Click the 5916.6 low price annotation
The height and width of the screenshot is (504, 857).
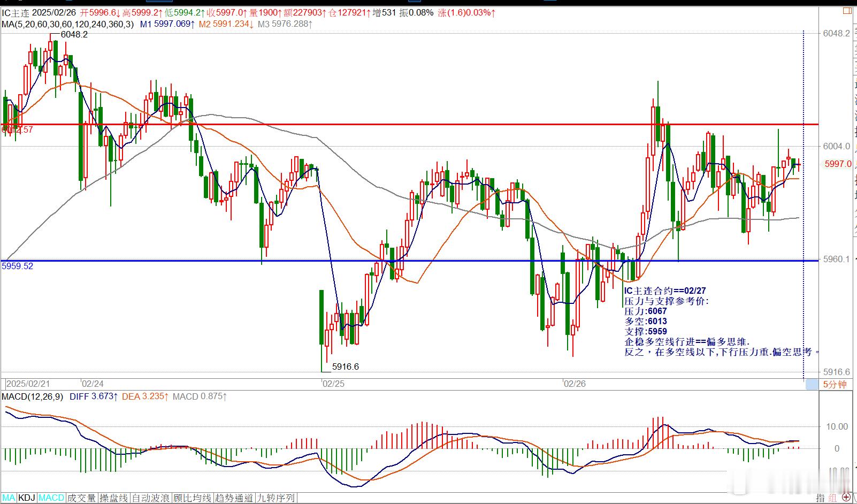[346, 366]
